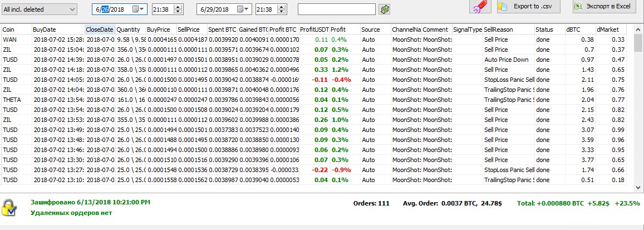Click the -0.22 ProfitUSDT cell
This screenshot has width=644, height=230.
click(314, 170)
